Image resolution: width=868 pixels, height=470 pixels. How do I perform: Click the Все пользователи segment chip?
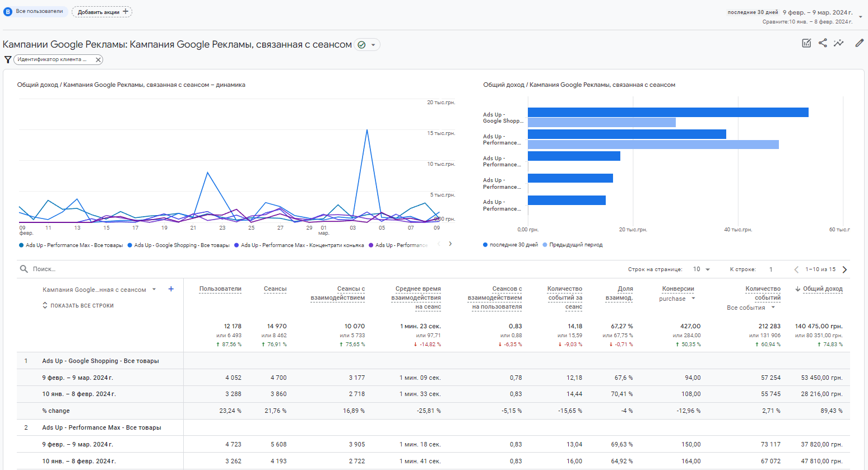(x=35, y=11)
